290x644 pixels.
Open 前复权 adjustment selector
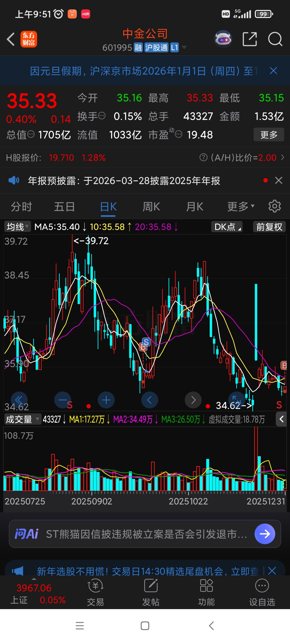point(269,227)
